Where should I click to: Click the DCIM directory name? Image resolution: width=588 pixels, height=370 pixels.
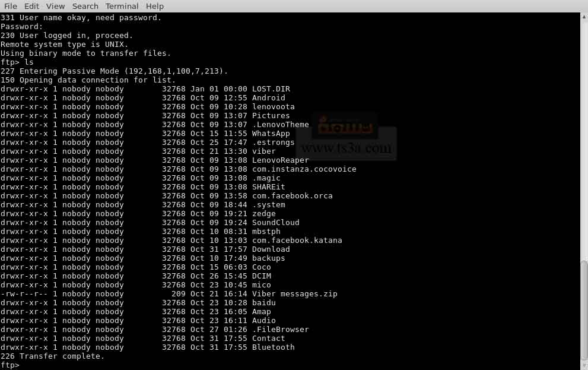[262, 276]
